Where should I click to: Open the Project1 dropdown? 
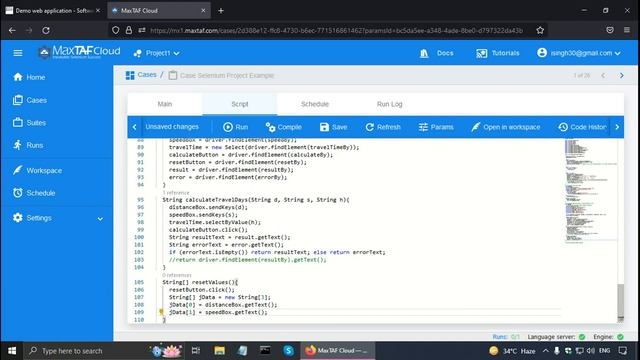point(157,53)
